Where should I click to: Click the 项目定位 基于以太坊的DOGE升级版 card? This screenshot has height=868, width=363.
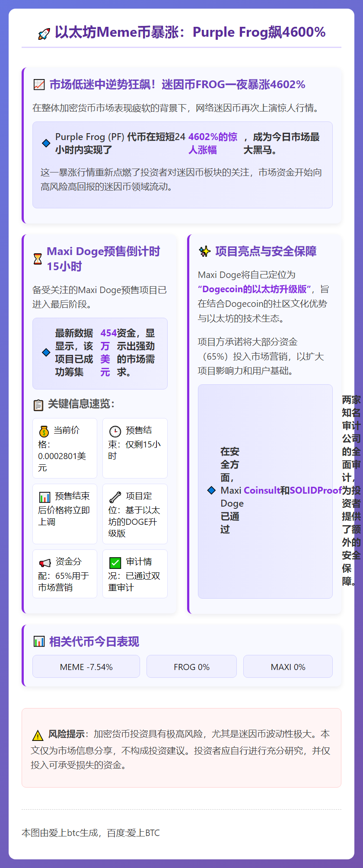point(135,514)
